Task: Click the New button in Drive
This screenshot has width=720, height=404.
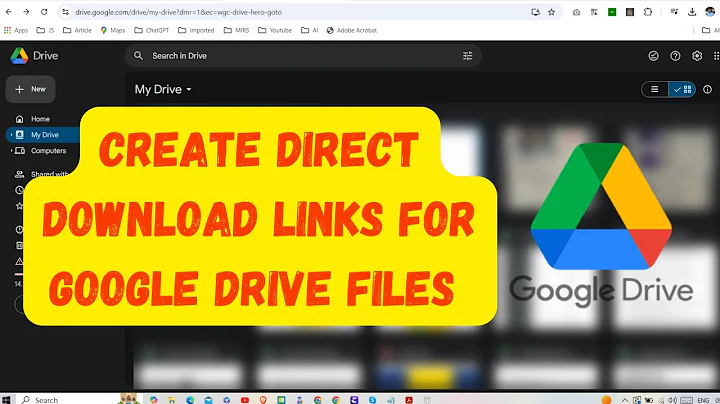Action: pos(30,89)
